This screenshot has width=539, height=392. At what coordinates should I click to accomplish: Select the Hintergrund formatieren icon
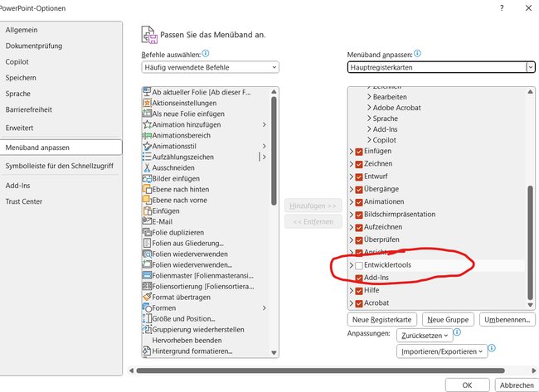click(147, 351)
